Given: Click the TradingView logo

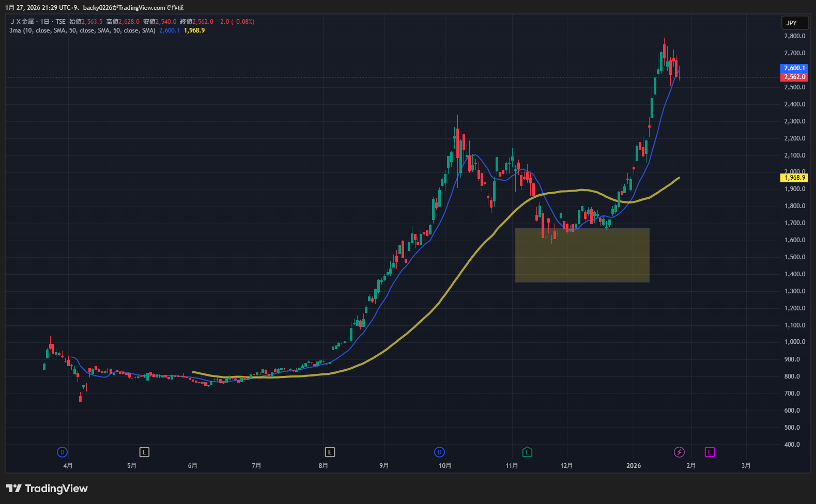Looking at the screenshot, I should [x=47, y=489].
